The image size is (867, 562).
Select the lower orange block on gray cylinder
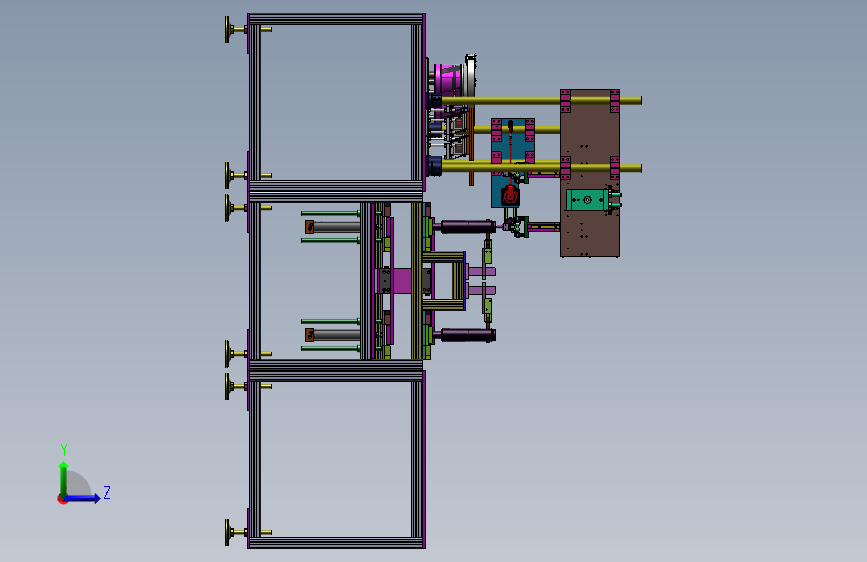point(310,335)
